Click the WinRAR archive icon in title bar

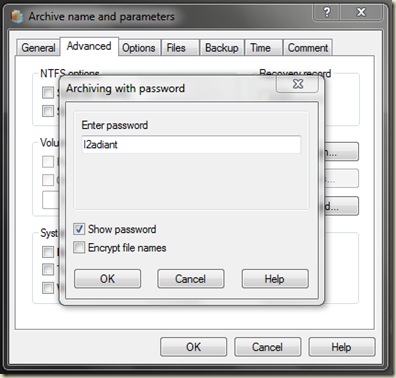(x=17, y=16)
